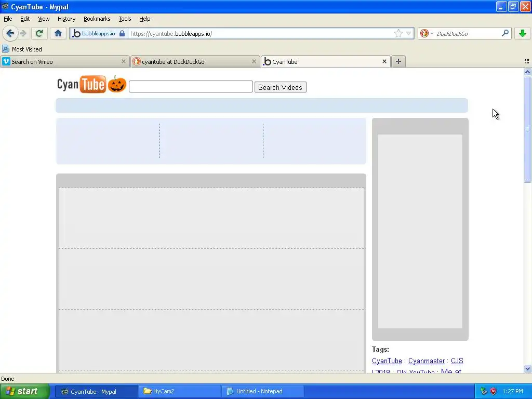Image resolution: width=532 pixels, height=399 pixels.
Task: Click the pumpkin icon beside the logo
Action: click(117, 84)
